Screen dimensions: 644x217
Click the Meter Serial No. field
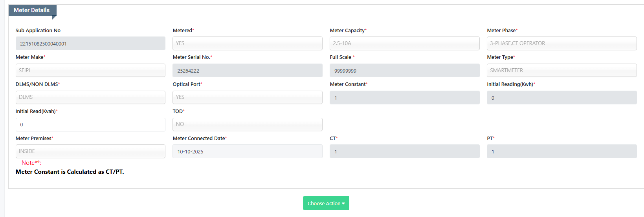click(247, 71)
